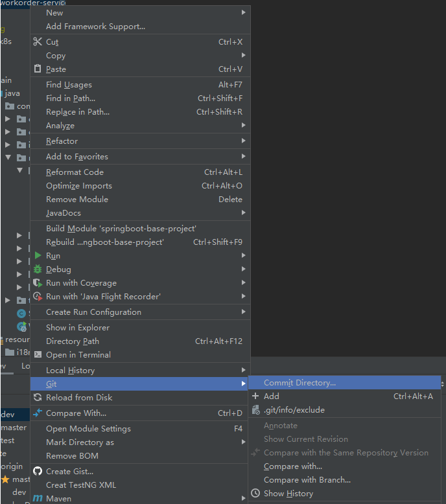The height and width of the screenshot is (504, 446).
Task: Click the green Run play icon
Action: [38, 256]
